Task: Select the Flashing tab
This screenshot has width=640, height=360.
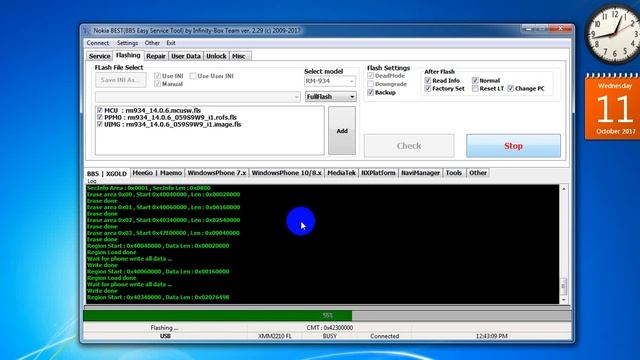Action: [x=128, y=55]
